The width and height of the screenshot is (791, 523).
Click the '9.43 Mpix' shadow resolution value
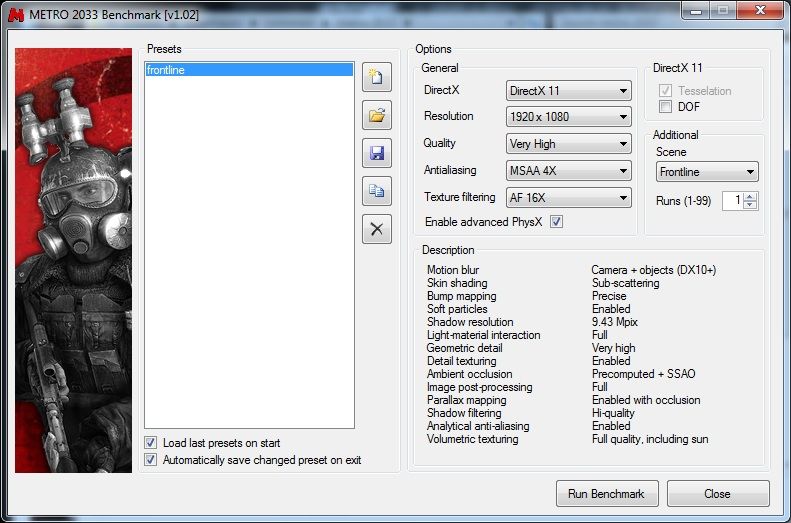coord(615,322)
